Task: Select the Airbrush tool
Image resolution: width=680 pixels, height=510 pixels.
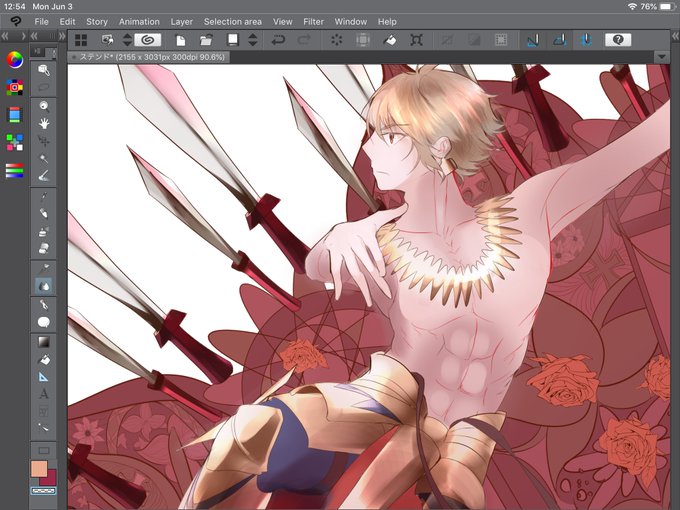Action: 44,231
